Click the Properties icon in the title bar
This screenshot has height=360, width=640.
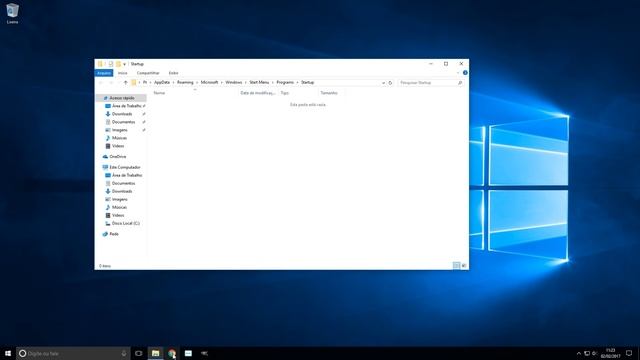click(111, 64)
